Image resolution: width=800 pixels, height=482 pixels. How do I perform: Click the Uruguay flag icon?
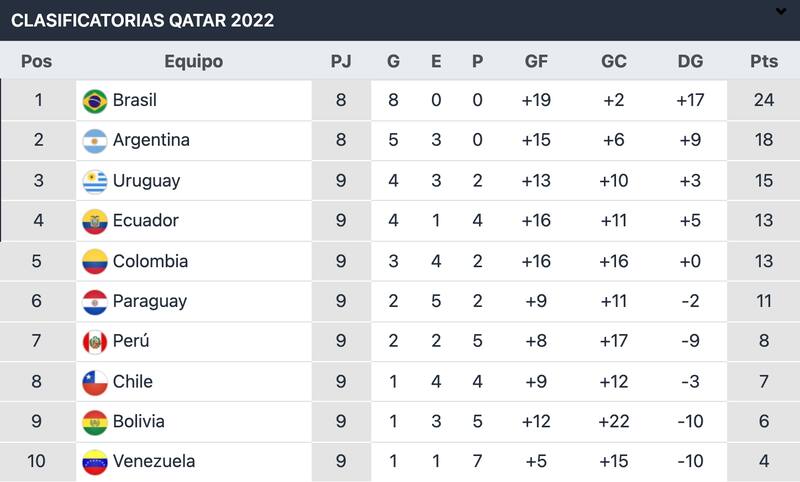pos(95,181)
